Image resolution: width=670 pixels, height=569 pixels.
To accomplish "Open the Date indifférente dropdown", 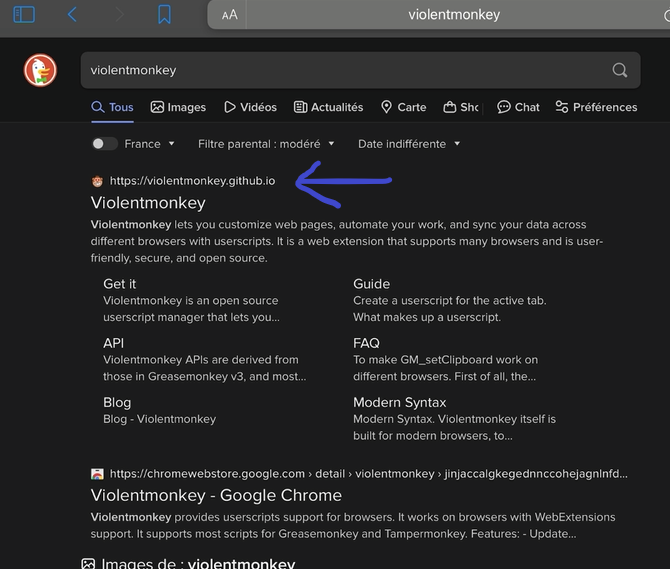I will (x=409, y=144).
